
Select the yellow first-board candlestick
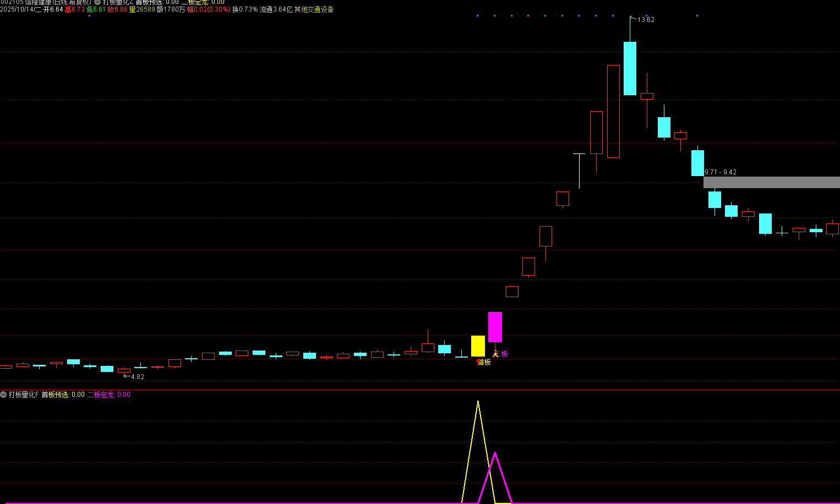click(478, 346)
